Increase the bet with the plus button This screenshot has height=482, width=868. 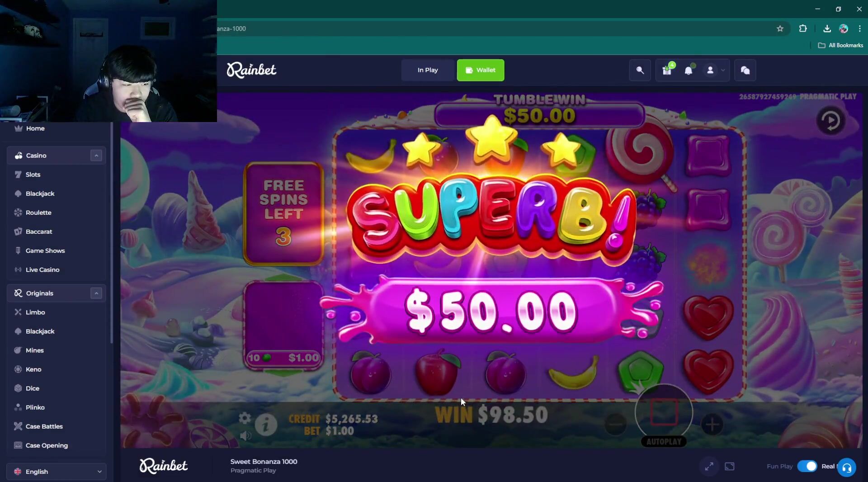(712, 424)
